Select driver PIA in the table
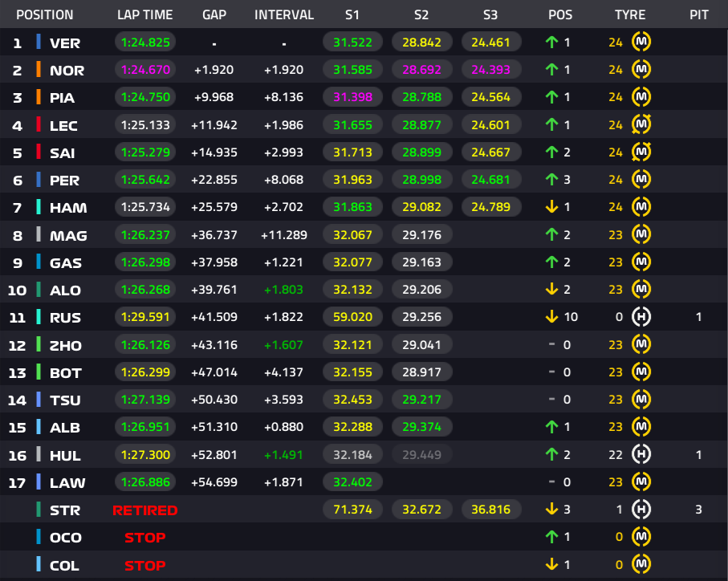 63,98
